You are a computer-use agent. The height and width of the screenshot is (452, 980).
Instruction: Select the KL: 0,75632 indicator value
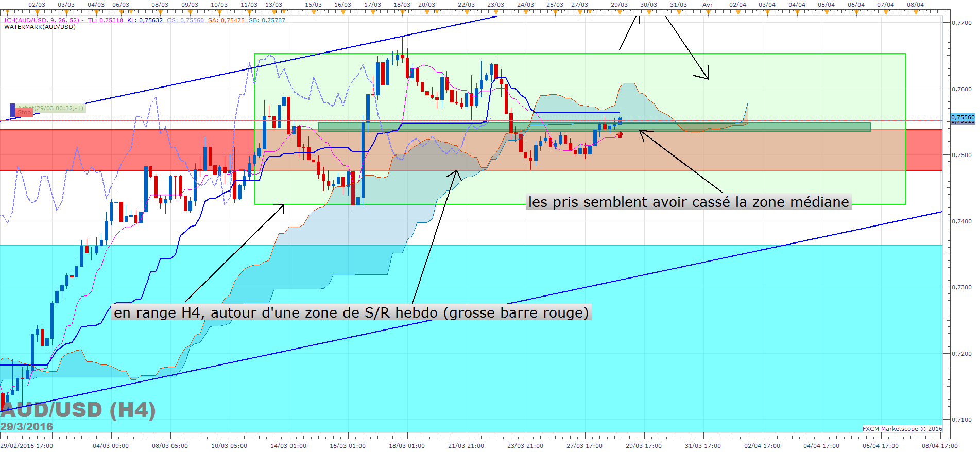145,20
